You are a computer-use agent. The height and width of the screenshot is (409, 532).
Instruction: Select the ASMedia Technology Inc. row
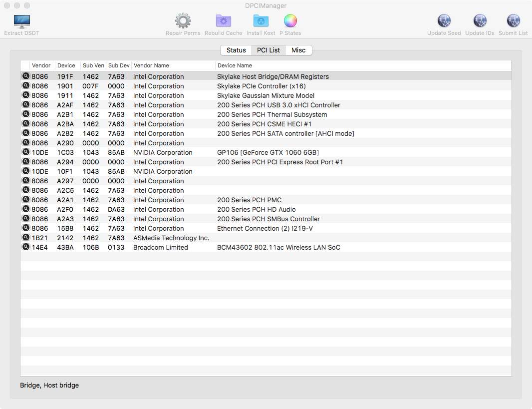coord(171,238)
